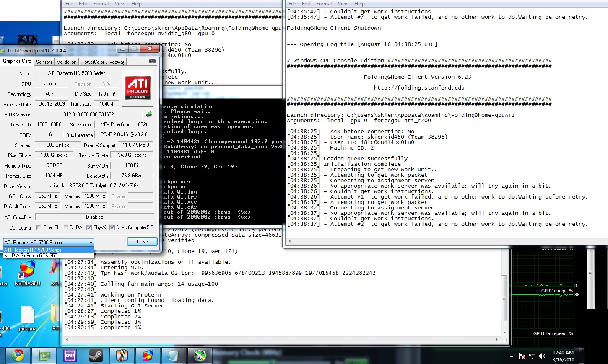This screenshot has width=608, height=364.
Task: Click the taskbar clock showing 12:40 AM
Action: click(563, 356)
